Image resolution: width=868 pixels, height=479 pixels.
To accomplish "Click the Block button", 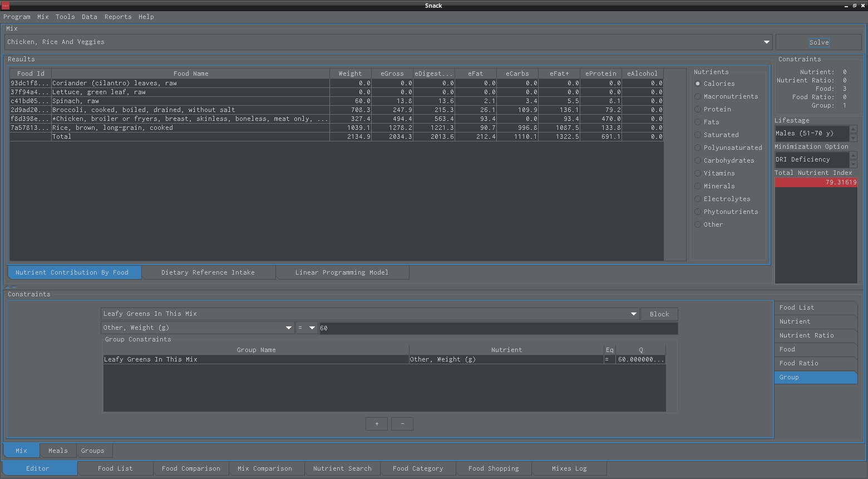I will click(659, 314).
